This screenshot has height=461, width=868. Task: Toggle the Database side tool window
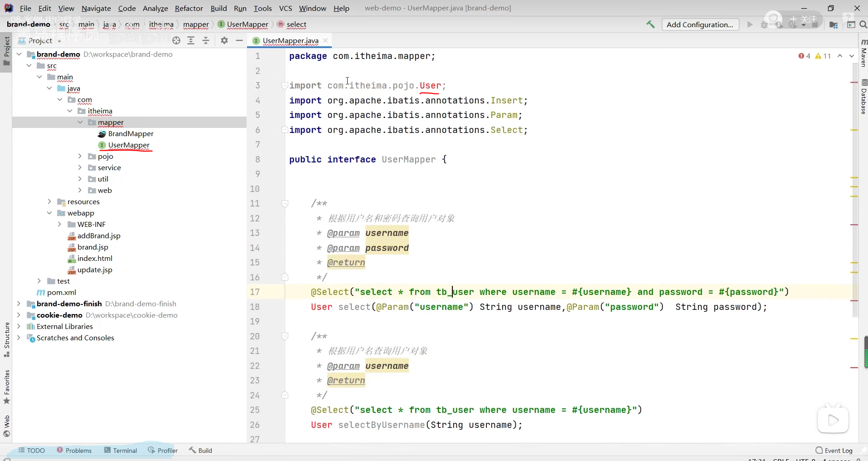tap(863, 97)
